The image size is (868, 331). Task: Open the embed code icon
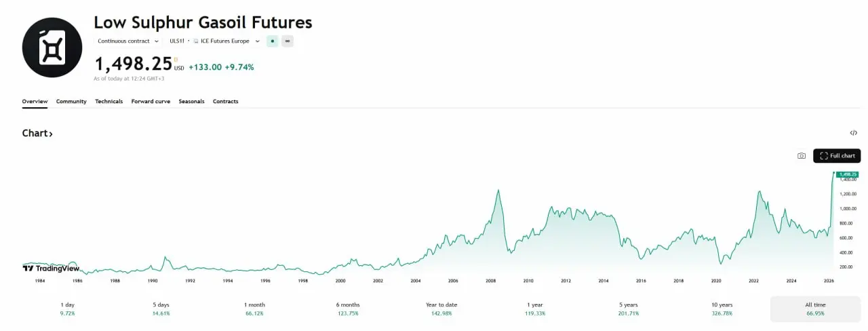tap(853, 133)
